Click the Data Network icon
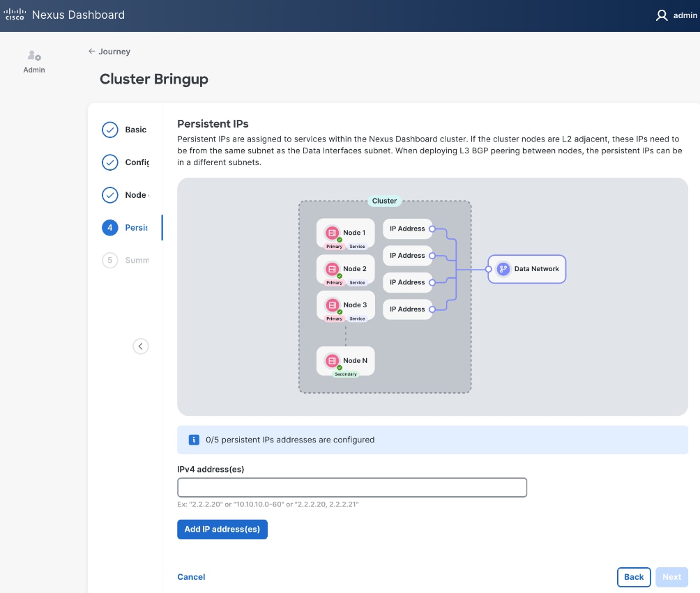Screen dimensions: 700x593 click(x=503, y=269)
